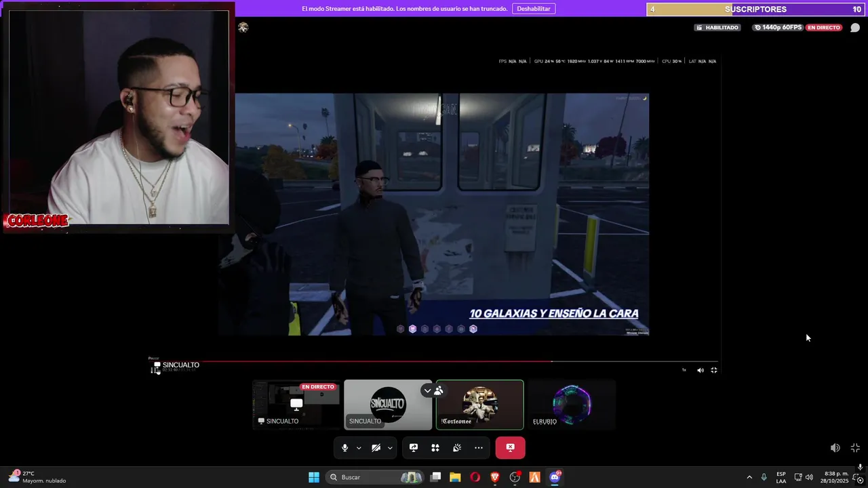The width and height of the screenshot is (868, 488).
Task: Click the FPS N/A stats readout
Action: tap(513, 61)
